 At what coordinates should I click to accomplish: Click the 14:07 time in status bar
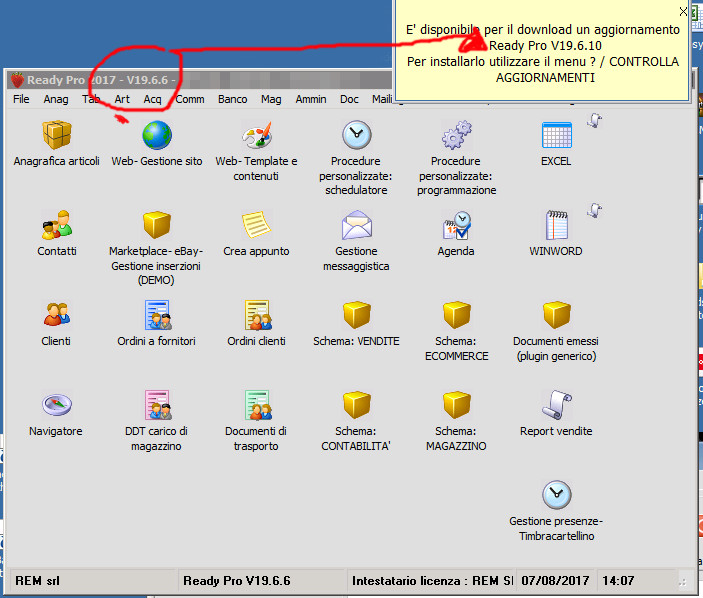618,581
